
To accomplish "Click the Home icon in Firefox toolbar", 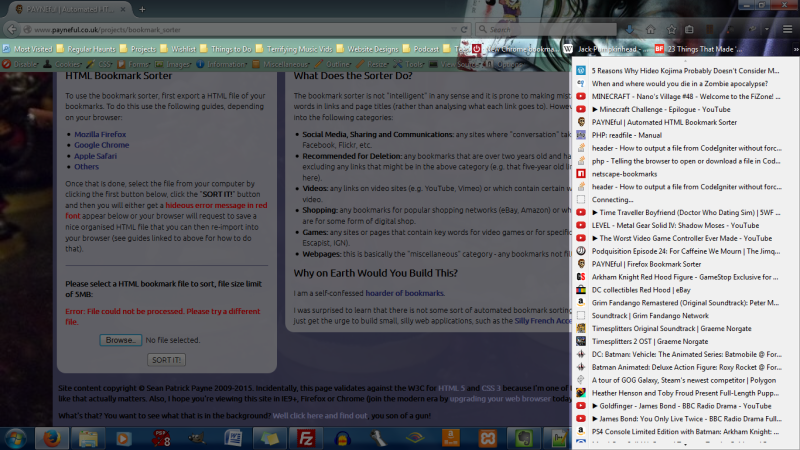I will (x=651, y=30).
